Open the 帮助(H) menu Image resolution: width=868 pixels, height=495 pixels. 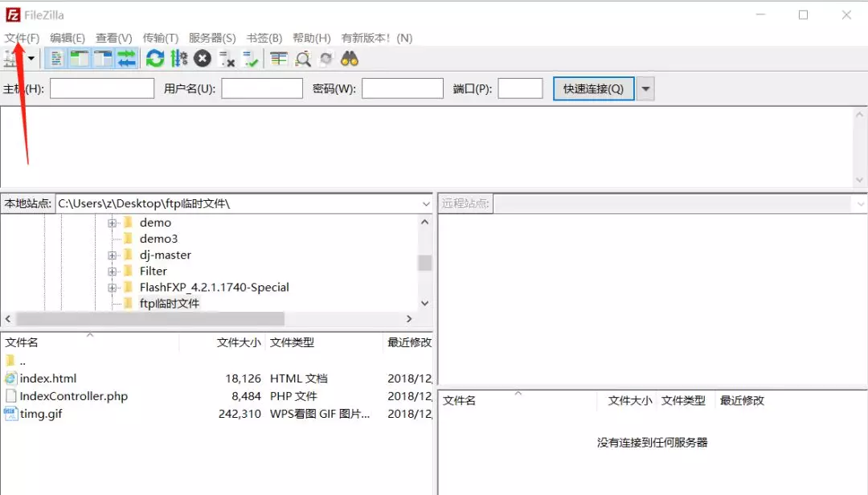click(x=312, y=38)
